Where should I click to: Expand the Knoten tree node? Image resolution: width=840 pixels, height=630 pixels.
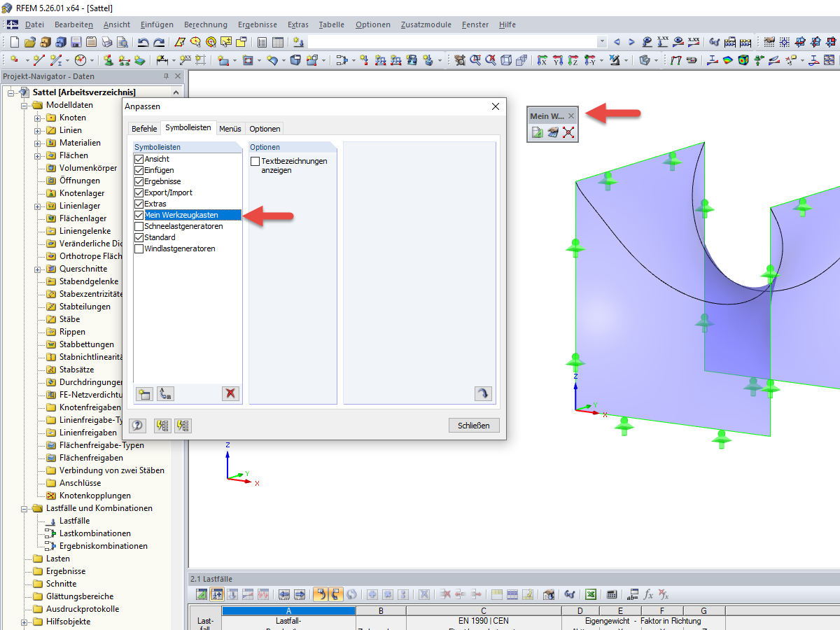[x=37, y=118]
